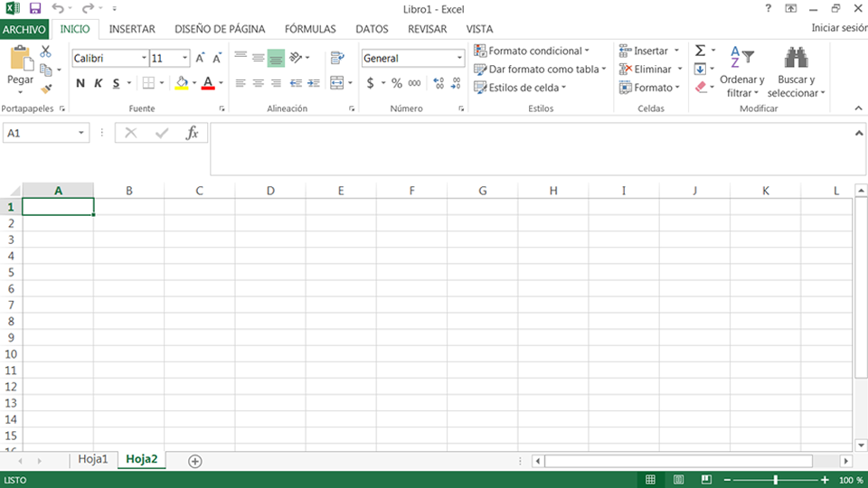Click the Save floppy disk icon

tap(35, 8)
